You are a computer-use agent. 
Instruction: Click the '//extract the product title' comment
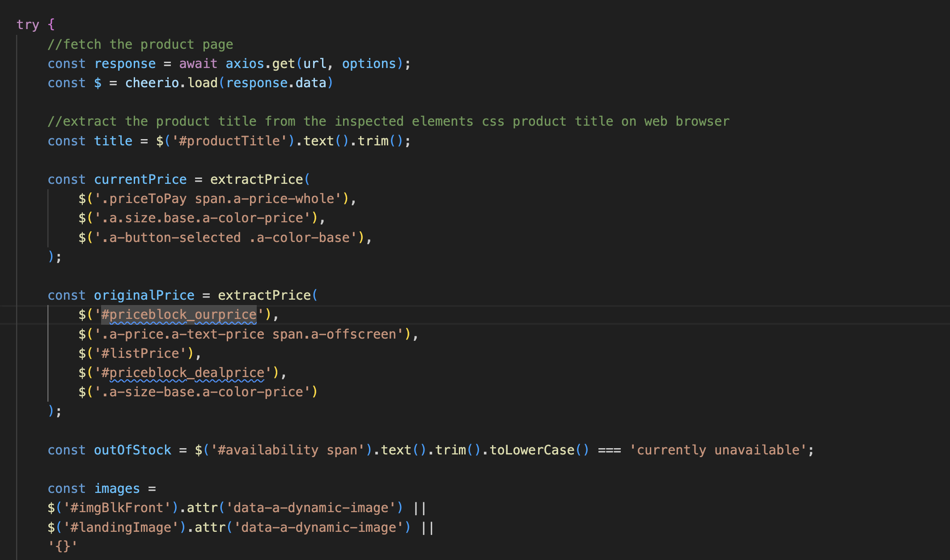click(x=388, y=121)
